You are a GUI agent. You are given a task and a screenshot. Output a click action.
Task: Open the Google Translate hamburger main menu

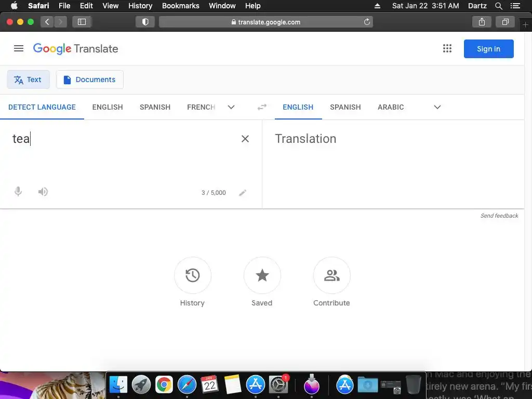pyautogui.click(x=19, y=48)
